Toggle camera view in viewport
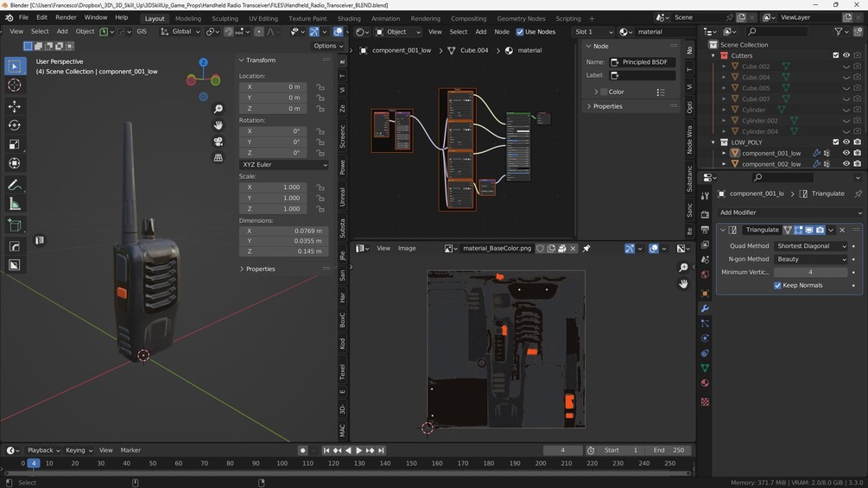The height and width of the screenshot is (488, 868). click(219, 142)
